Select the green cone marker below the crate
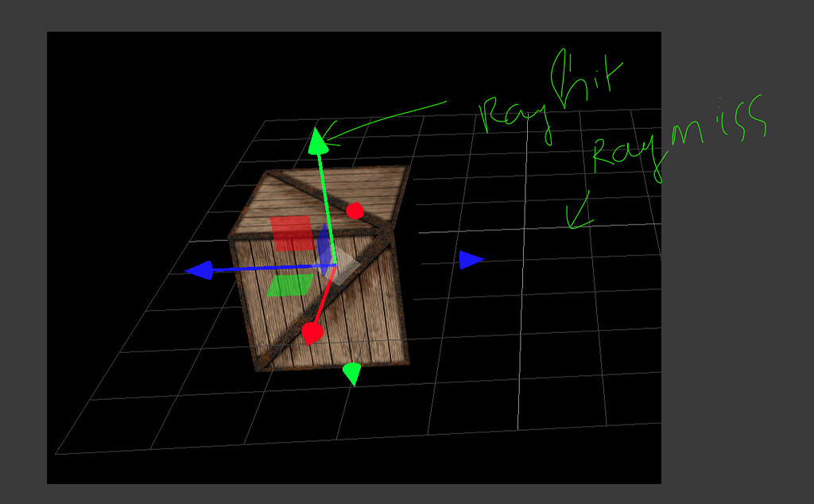Viewport: 814px width, 504px height. pyautogui.click(x=353, y=370)
